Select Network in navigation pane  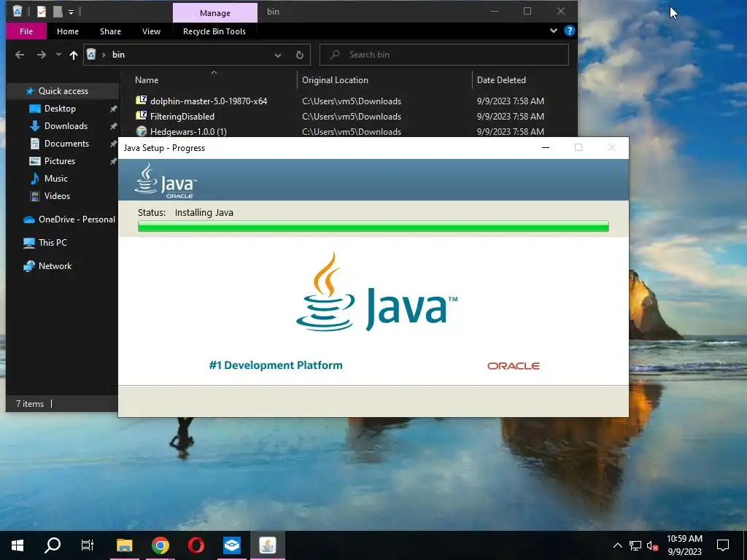(48, 266)
